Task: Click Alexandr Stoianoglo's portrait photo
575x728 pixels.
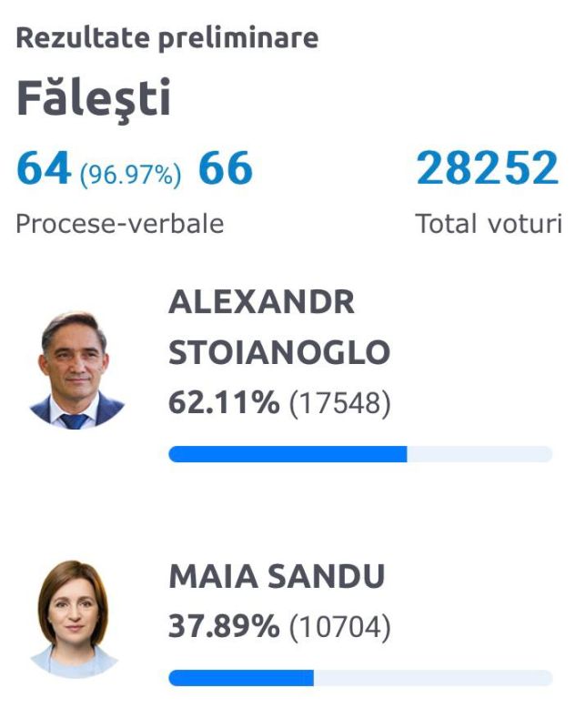Action: tap(76, 370)
